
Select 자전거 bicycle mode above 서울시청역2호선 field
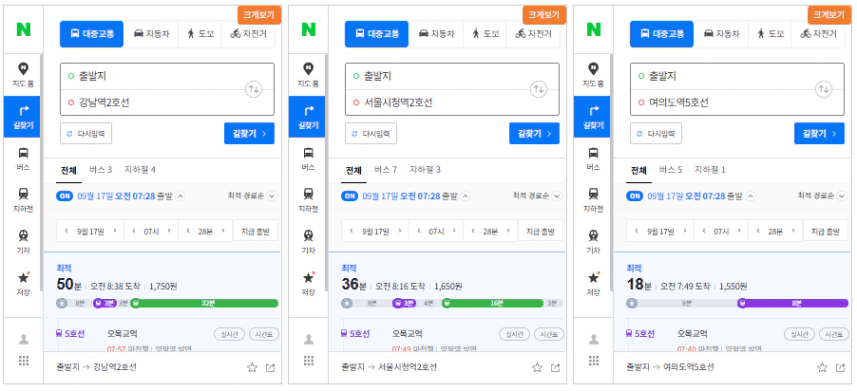tap(533, 34)
